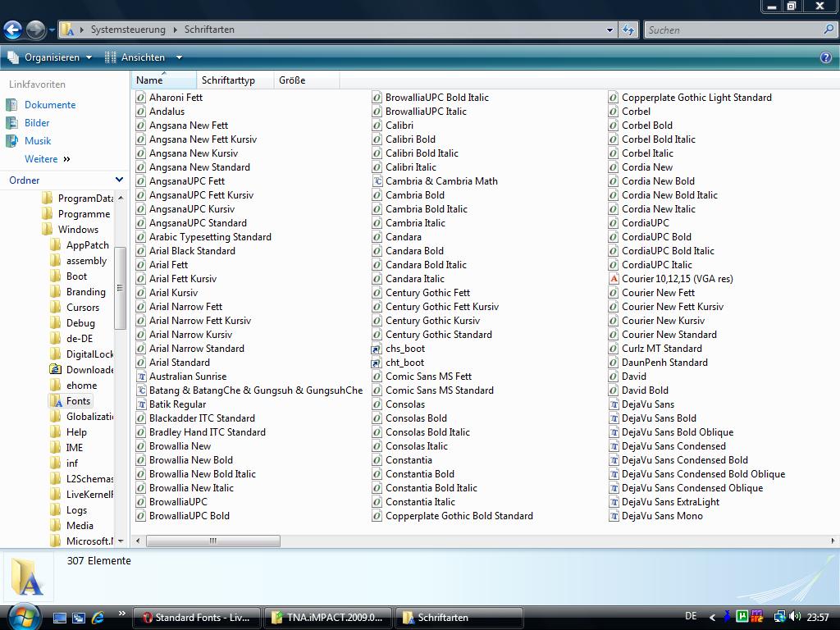The width and height of the screenshot is (840, 630).
Task: Click into the Suchen search field
Action: (x=733, y=30)
